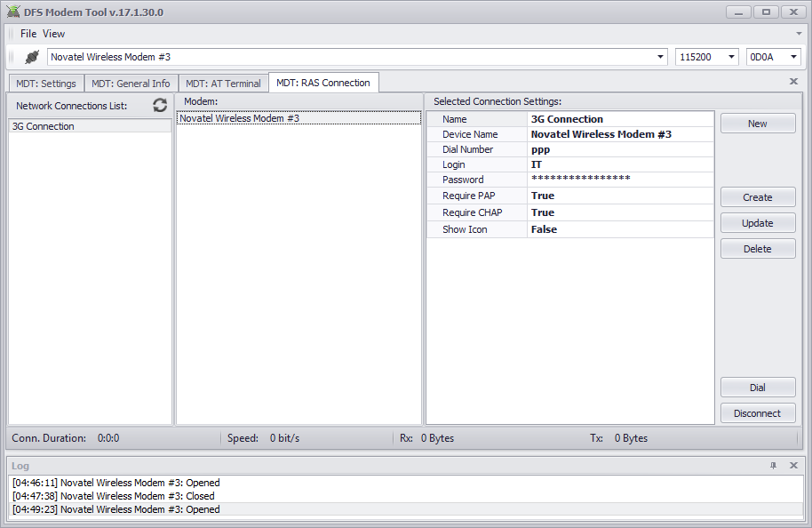
Task: Edit the Dial Number value ppp
Action: (x=620, y=149)
